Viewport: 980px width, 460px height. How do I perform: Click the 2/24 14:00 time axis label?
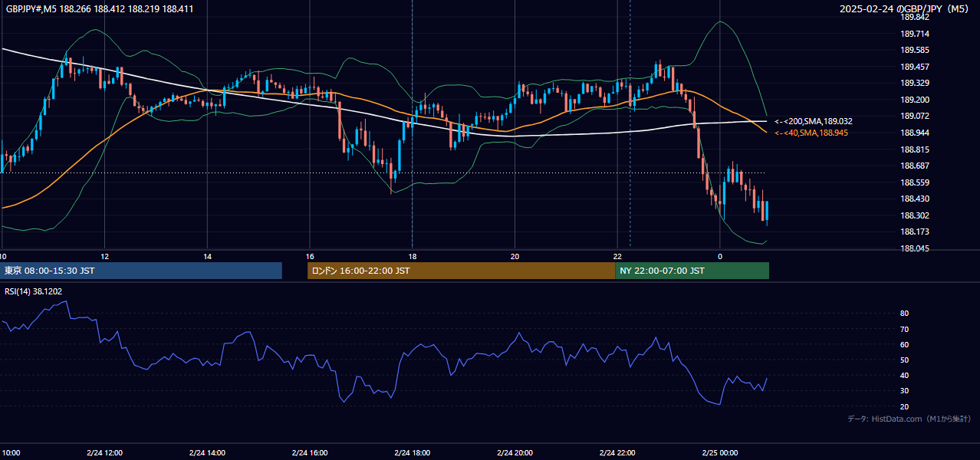tap(207, 452)
